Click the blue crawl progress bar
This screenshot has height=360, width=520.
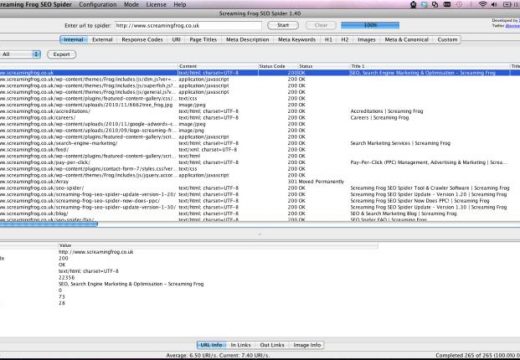click(370, 25)
